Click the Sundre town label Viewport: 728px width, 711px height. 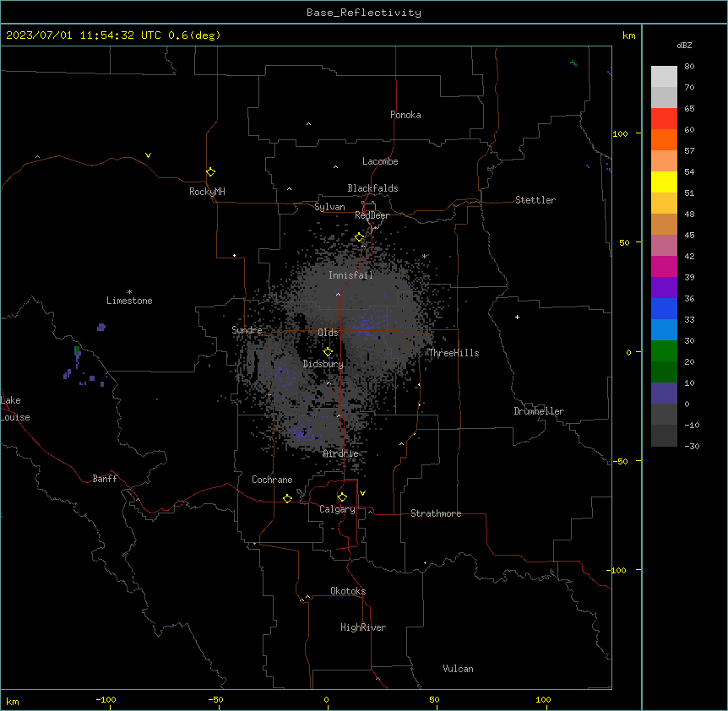(247, 330)
